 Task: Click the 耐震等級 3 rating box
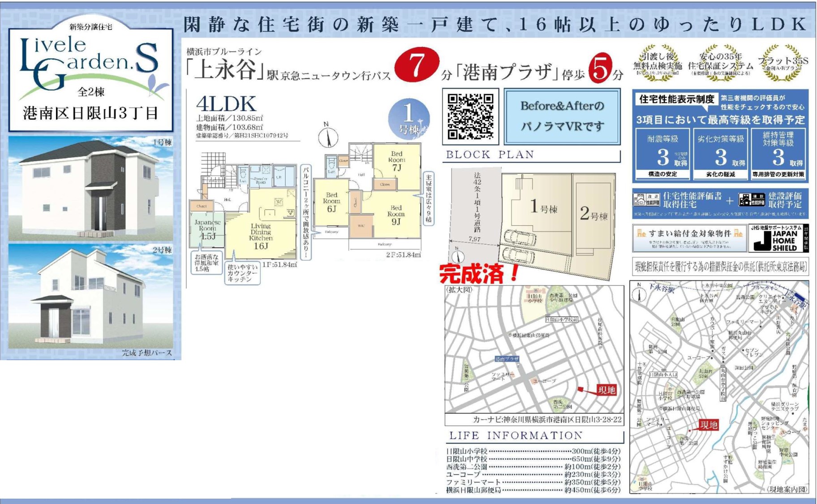coord(662,153)
